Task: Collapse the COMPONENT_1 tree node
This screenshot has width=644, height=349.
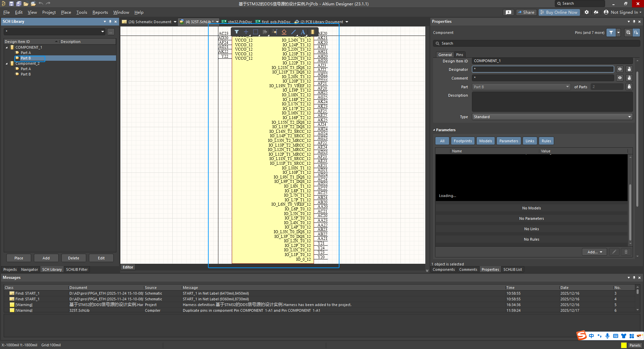Action: coord(7,47)
